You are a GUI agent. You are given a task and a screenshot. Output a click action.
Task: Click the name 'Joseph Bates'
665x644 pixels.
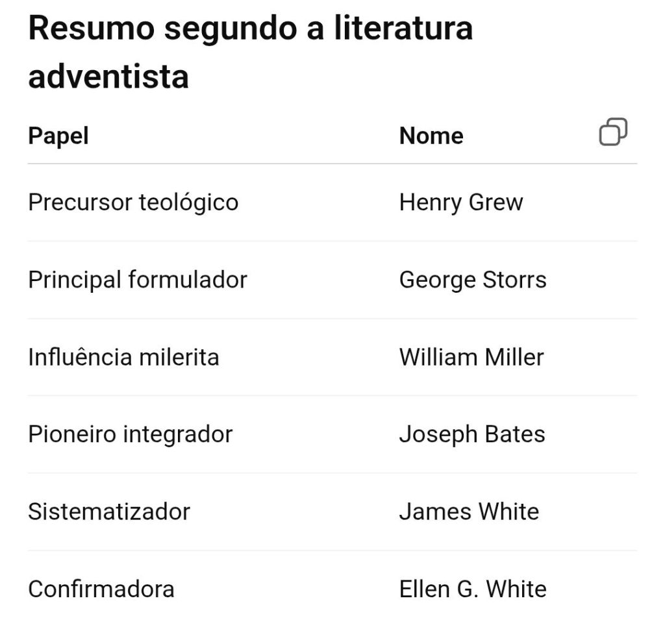point(472,434)
